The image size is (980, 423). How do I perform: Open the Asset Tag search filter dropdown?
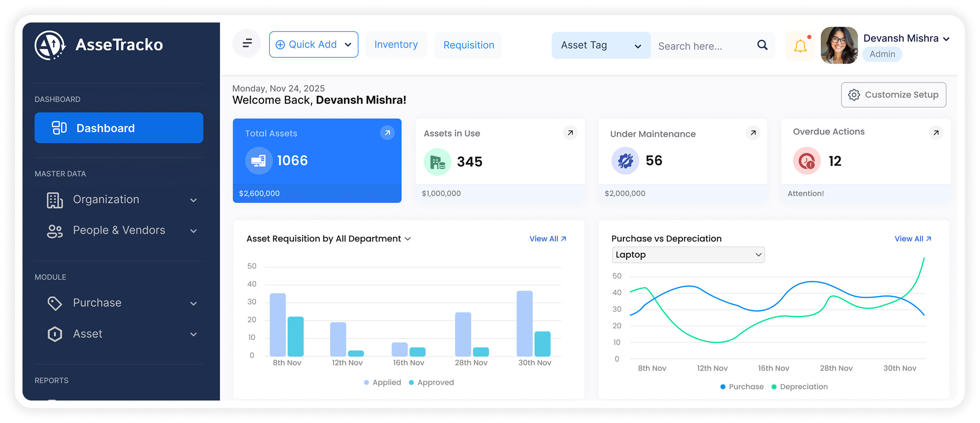pyautogui.click(x=600, y=45)
